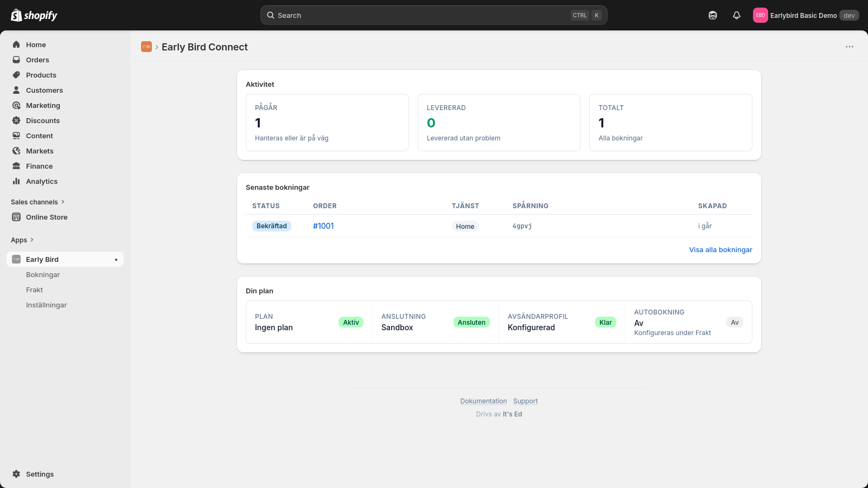Open the notifications bell
Viewport: 868px width, 488px height.
click(737, 15)
